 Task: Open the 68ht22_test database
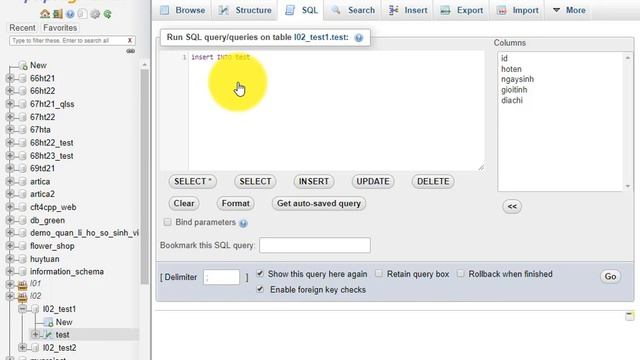click(51, 143)
